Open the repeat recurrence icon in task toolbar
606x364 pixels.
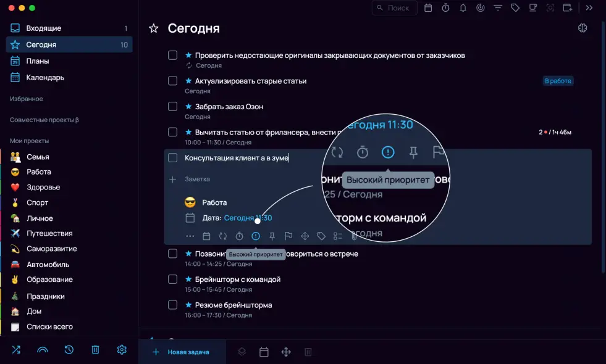pyautogui.click(x=222, y=236)
